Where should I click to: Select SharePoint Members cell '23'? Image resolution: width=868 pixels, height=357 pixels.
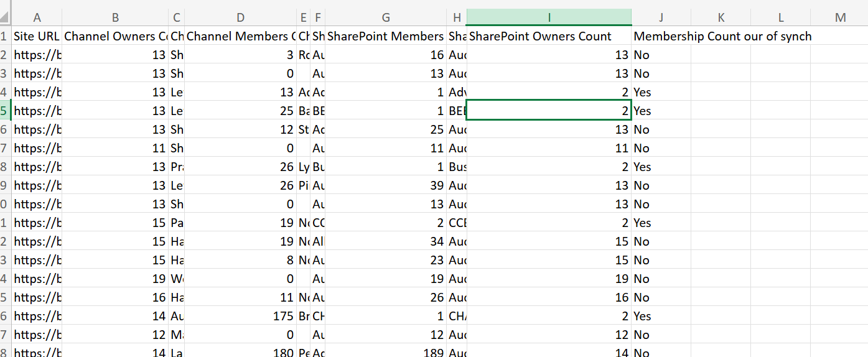[x=386, y=260]
